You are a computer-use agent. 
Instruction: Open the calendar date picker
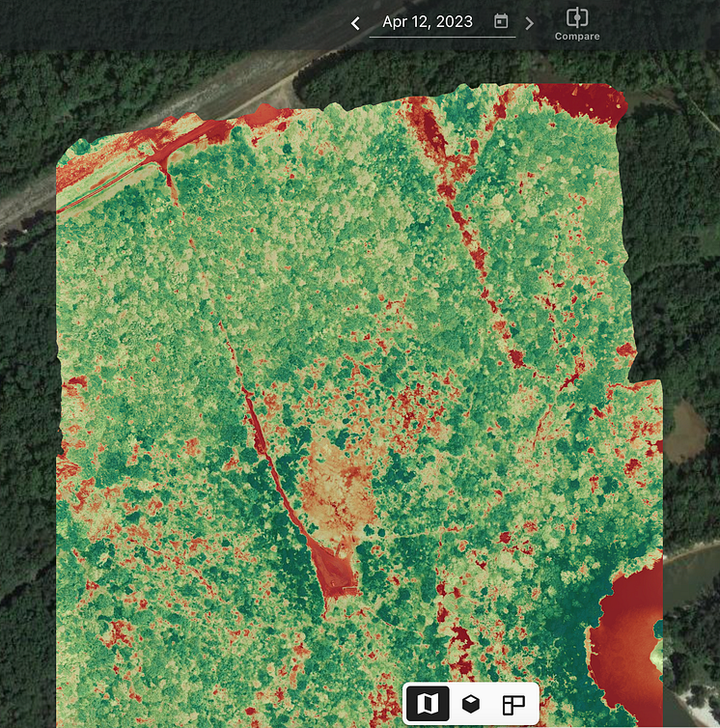(501, 21)
